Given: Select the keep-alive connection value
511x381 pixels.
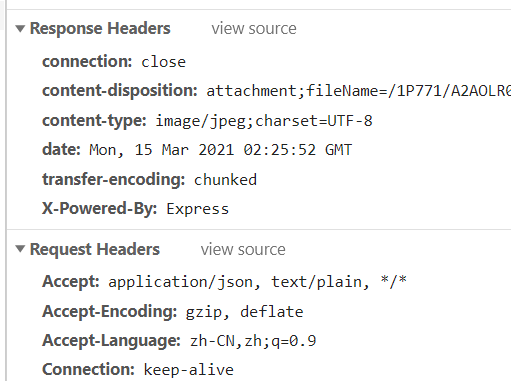Looking at the screenshot, I should pyautogui.click(x=189, y=370).
